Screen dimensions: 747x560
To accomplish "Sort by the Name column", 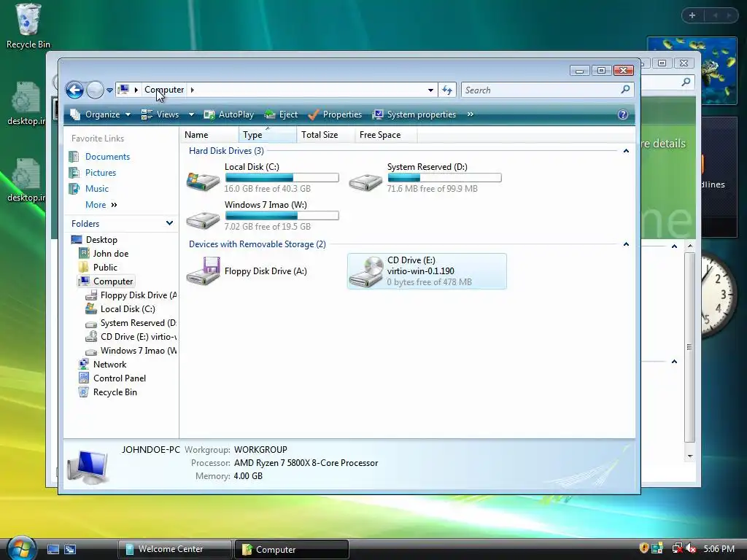I will pos(209,135).
